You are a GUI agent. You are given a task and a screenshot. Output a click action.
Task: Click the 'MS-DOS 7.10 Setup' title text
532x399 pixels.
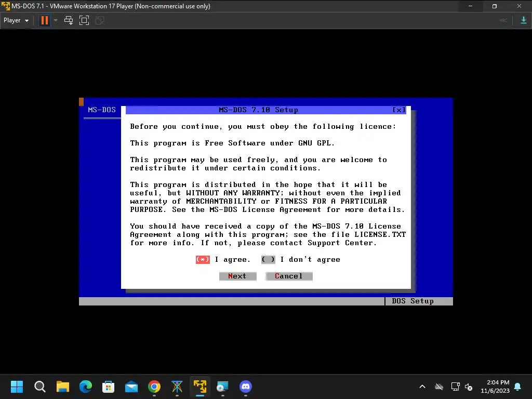point(259,110)
